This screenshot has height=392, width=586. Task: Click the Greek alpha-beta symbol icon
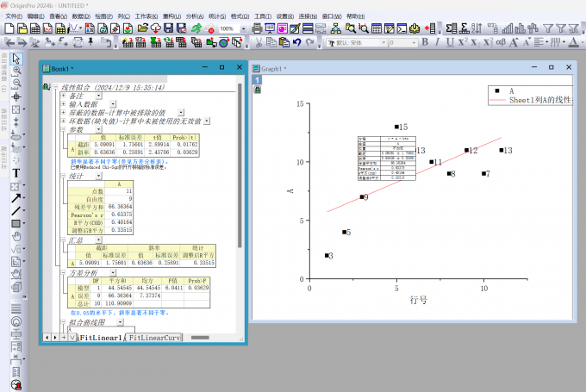[501, 42]
